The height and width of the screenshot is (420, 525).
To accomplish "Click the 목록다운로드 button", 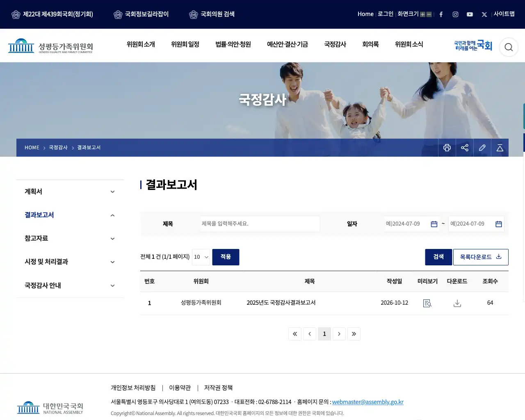I will pyautogui.click(x=481, y=257).
